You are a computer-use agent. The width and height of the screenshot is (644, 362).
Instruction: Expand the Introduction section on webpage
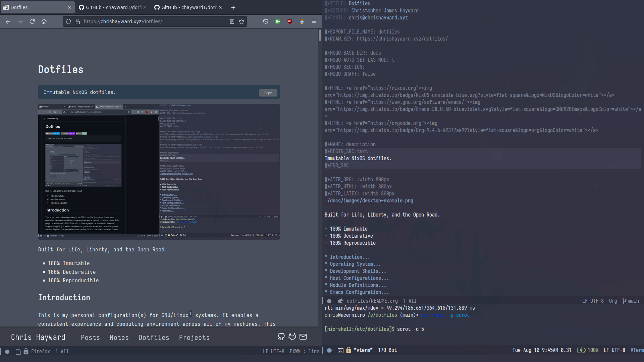(x=64, y=297)
